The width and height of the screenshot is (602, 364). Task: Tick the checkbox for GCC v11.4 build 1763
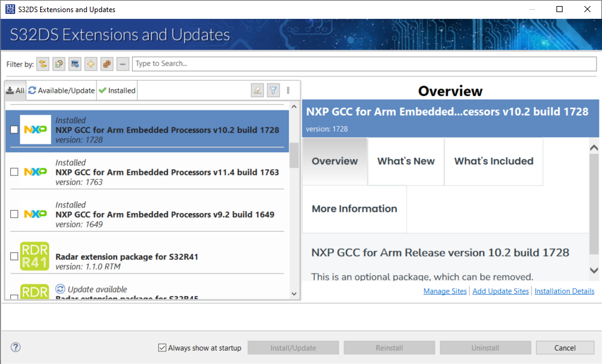pos(15,172)
